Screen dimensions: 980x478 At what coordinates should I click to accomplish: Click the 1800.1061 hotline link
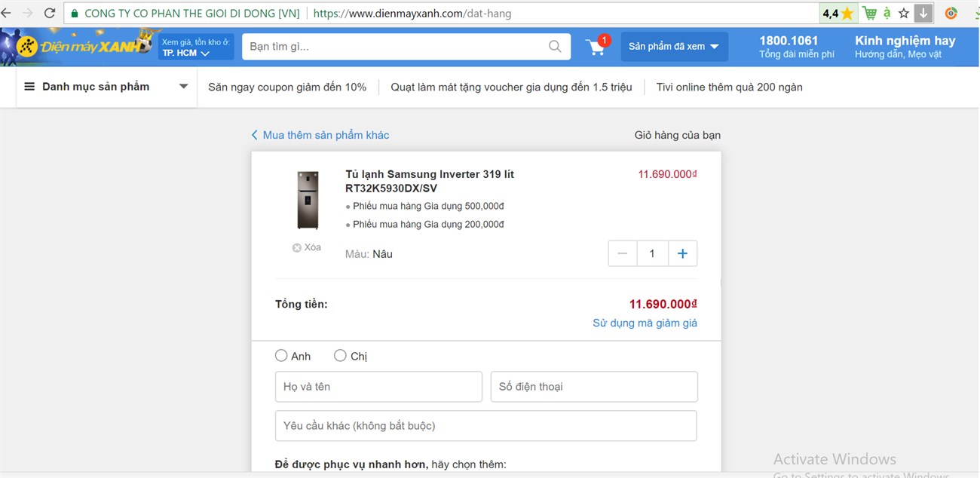(x=797, y=47)
